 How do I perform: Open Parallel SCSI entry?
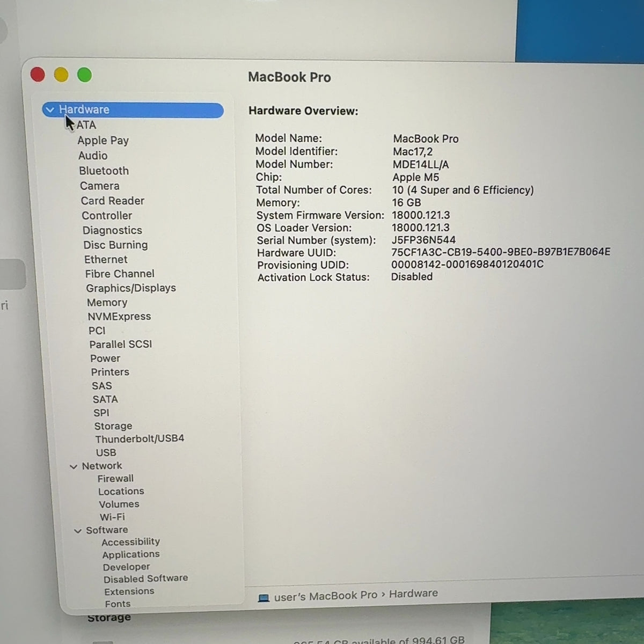tap(121, 345)
